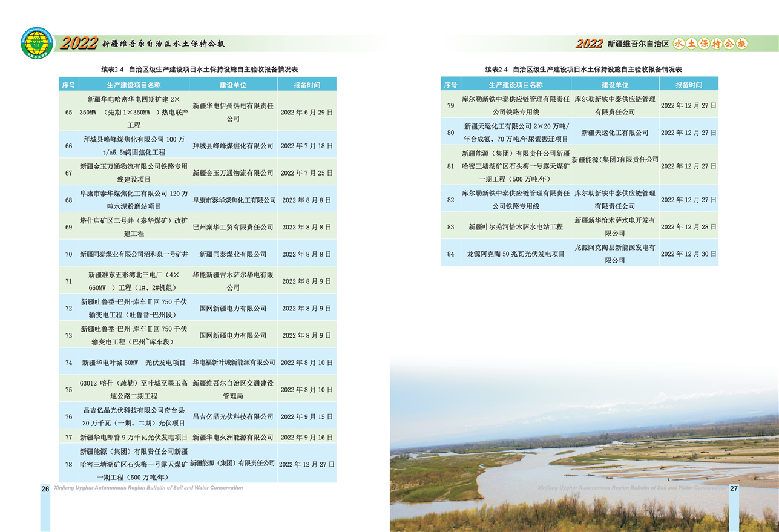Click page number '27'
This screenshot has width=779, height=532.
[734, 488]
